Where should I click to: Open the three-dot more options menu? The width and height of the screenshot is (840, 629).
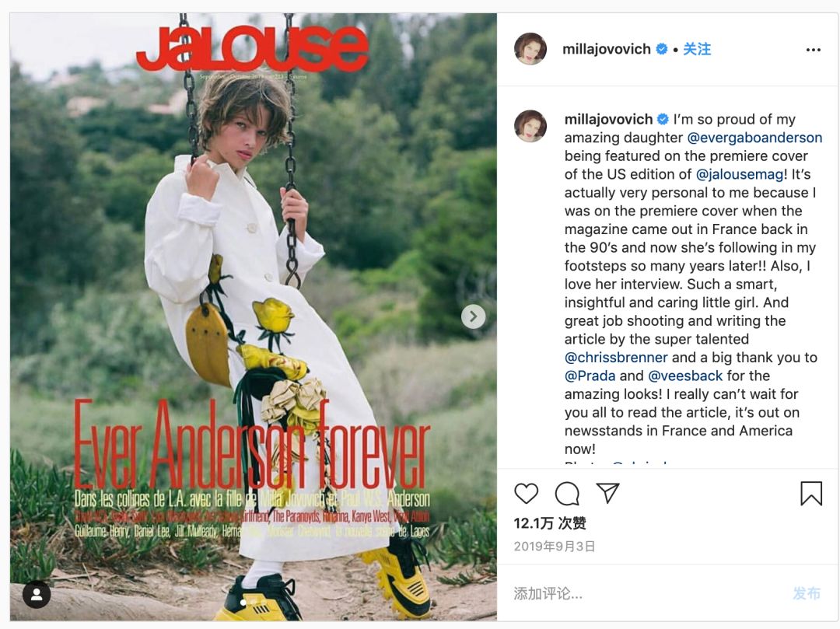(814, 50)
